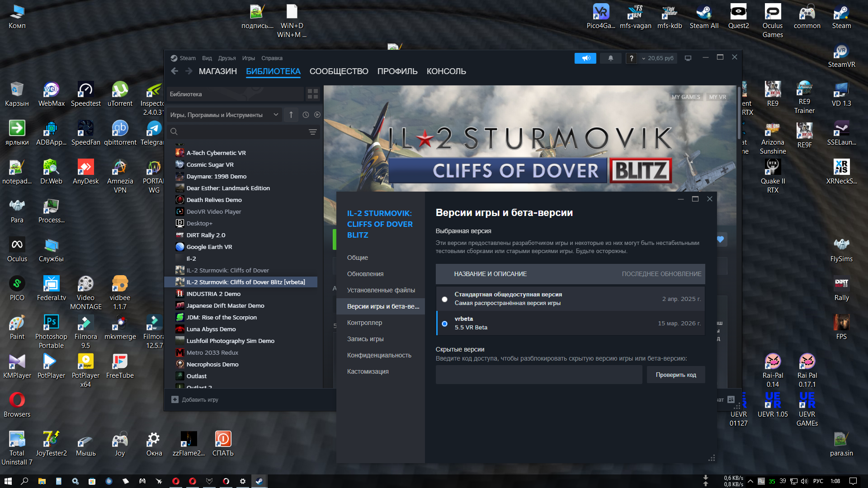The height and width of the screenshot is (488, 868).
Task: Click the Steam announcements megaphone icon
Action: (585, 58)
